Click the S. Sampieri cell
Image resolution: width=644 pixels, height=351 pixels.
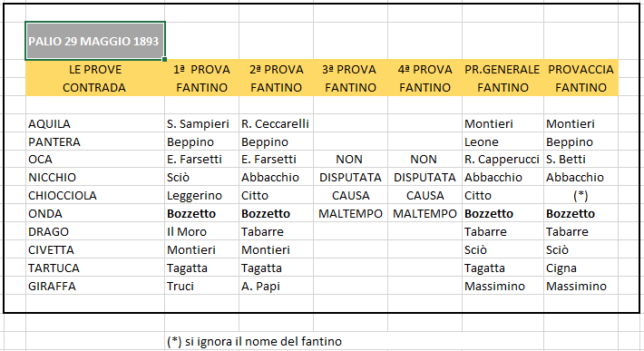[201, 123]
